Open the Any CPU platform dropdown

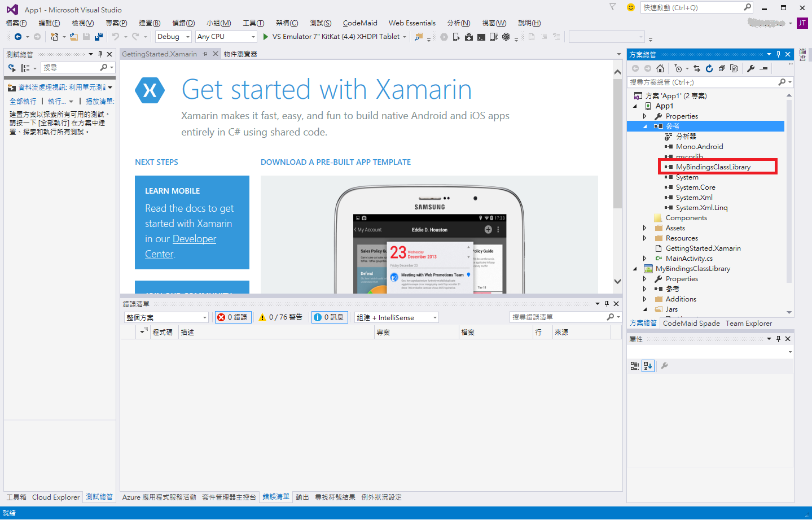coord(226,37)
